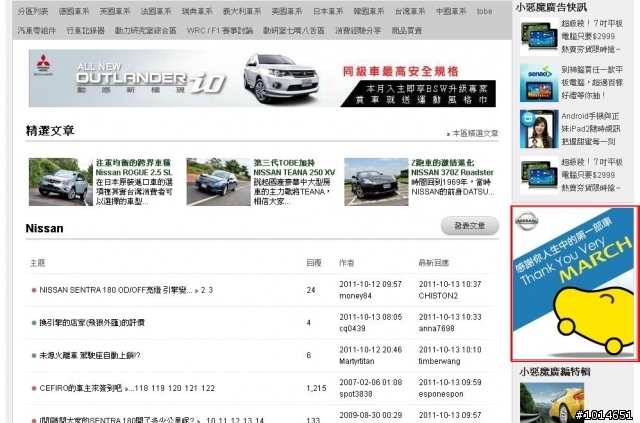Open the NISSAN 370Z Roadster photo thumbnail
This screenshot has height=423, width=640.
376,182
